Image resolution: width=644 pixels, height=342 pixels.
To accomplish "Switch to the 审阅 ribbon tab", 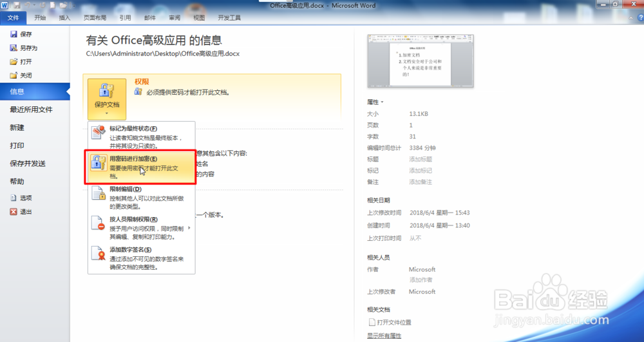I will [x=175, y=17].
